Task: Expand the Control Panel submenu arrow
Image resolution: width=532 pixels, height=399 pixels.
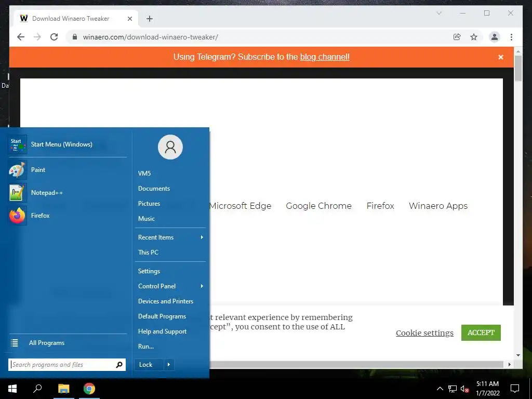Action: coord(202,286)
